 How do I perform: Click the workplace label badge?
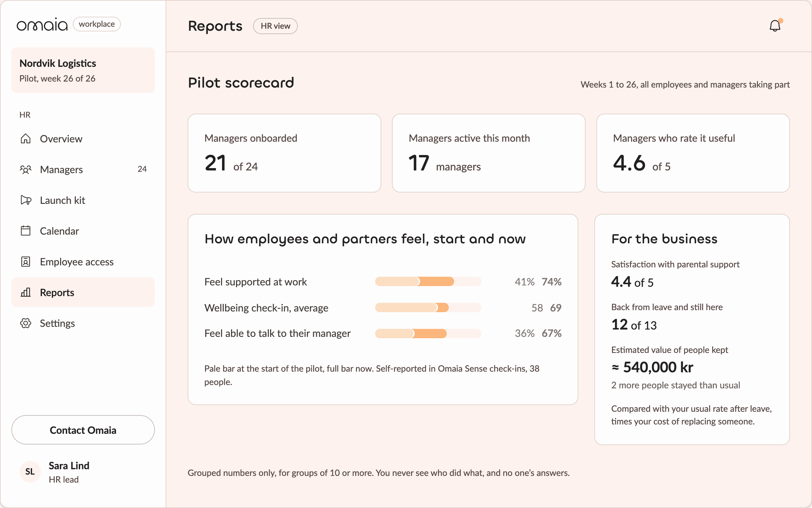click(96, 24)
